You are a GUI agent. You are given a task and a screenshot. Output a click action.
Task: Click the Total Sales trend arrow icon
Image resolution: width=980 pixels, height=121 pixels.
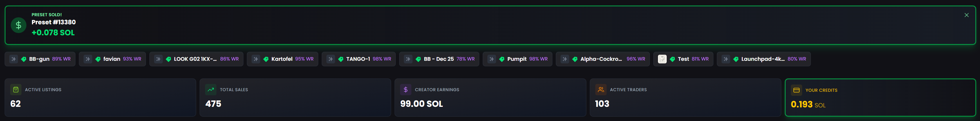coord(210,89)
